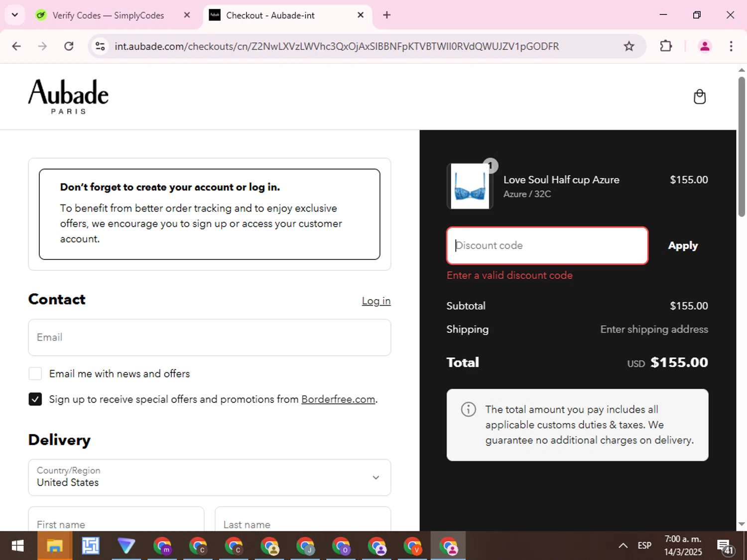Click the 'Don't forget to create your account' heading
The width and height of the screenshot is (747, 560).
[x=170, y=187]
